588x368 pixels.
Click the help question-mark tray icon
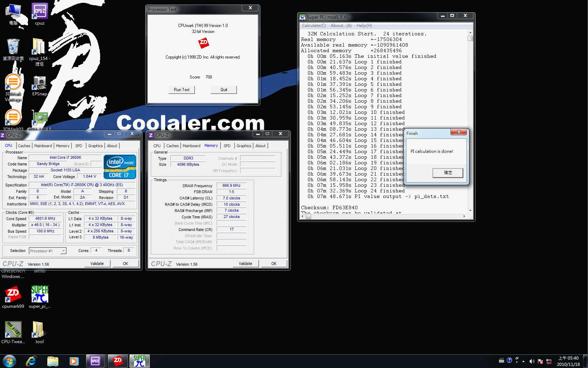point(509,360)
